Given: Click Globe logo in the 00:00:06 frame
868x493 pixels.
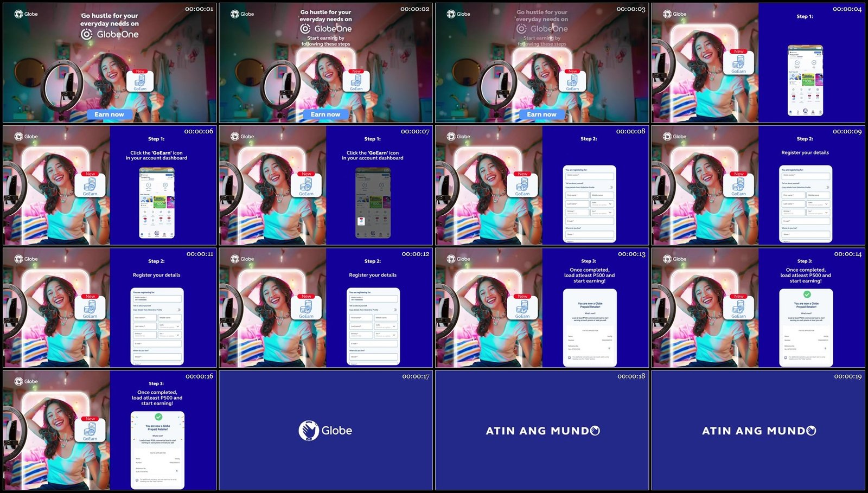Looking at the screenshot, I should tap(26, 137).
